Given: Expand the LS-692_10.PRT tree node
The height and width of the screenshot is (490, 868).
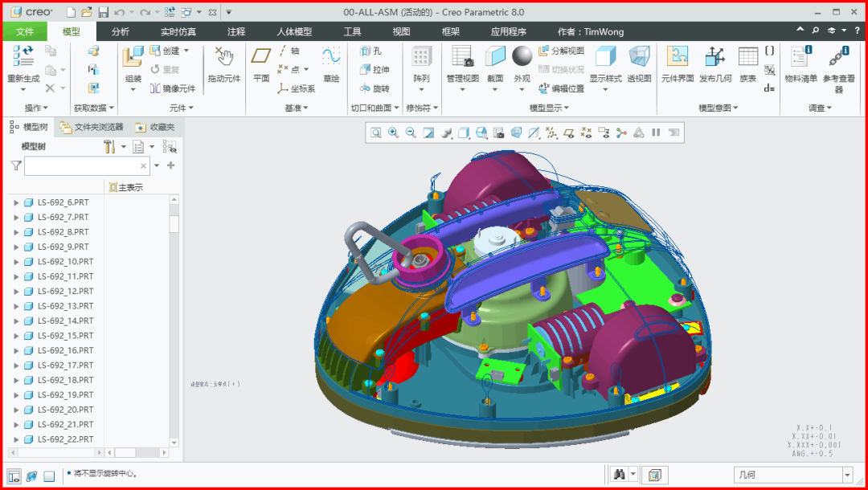Looking at the screenshot, I should (x=16, y=262).
